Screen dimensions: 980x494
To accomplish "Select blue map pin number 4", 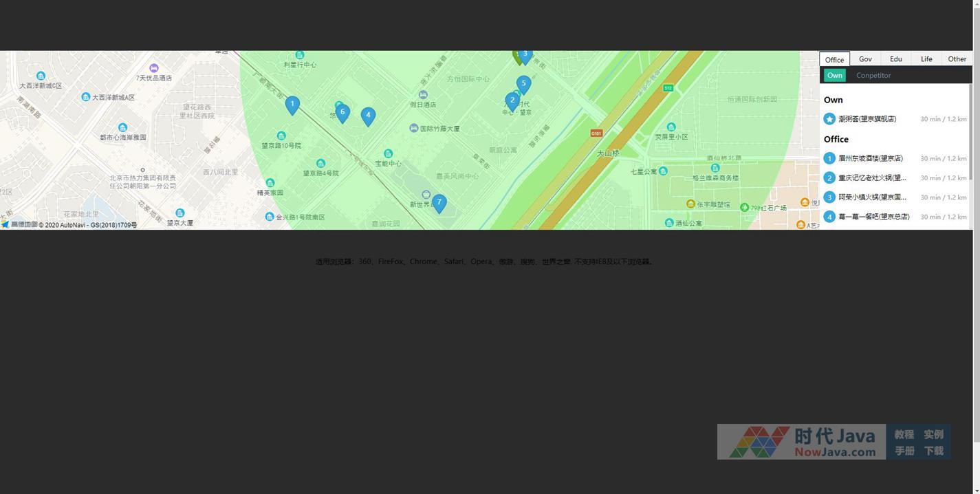I will coord(368,116).
